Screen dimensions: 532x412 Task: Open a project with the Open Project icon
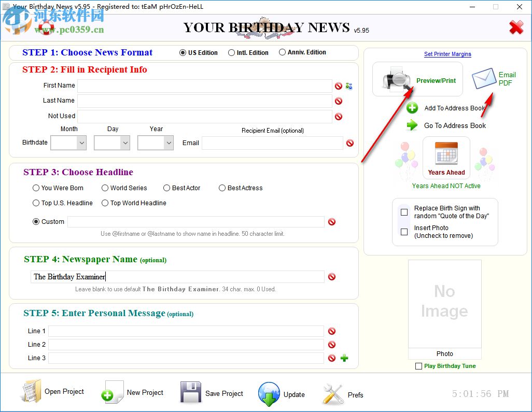tap(31, 392)
